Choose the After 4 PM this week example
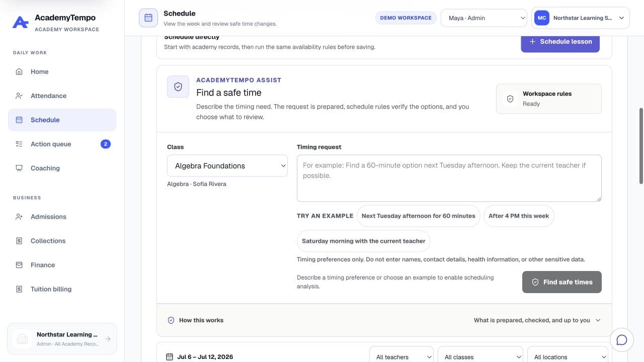Image resolution: width=644 pixels, height=362 pixels. click(519, 216)
